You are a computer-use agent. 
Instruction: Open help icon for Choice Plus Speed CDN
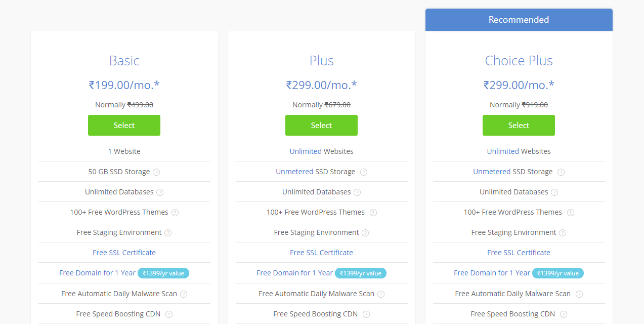click(564, 314)
